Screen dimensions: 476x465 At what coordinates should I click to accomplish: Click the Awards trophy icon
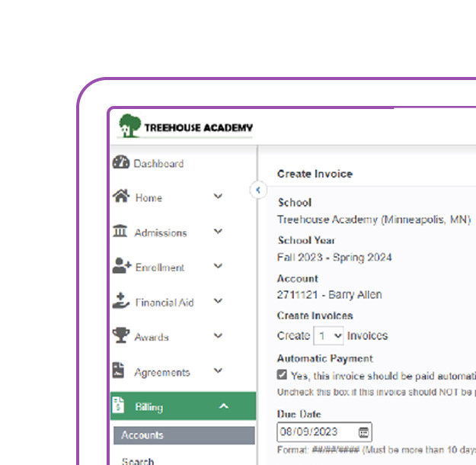click(x=121, y=335)
